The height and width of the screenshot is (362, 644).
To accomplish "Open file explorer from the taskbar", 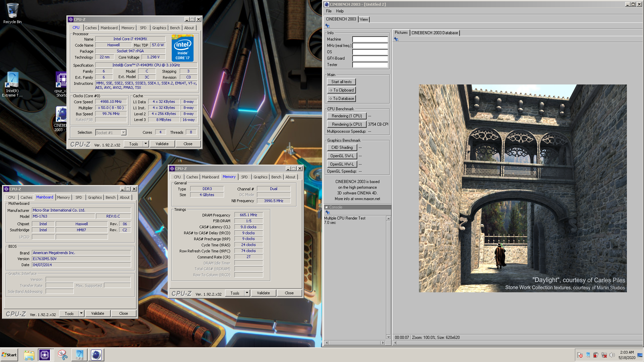I will (29, 355).
